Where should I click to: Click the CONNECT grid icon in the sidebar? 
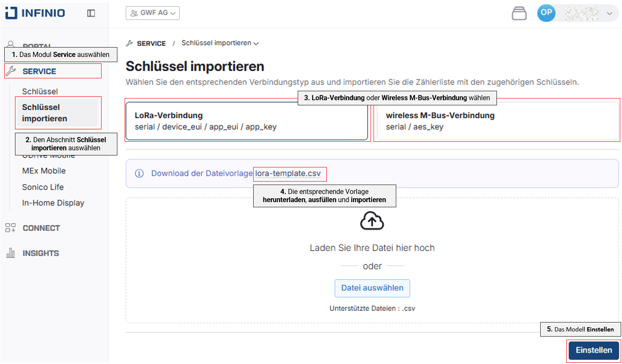[x=10, y=228]
